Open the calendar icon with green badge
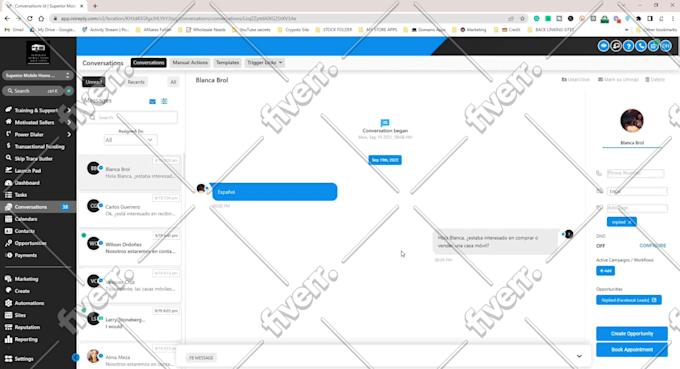This screenshot has width=680, height=369. coord(654,46)
